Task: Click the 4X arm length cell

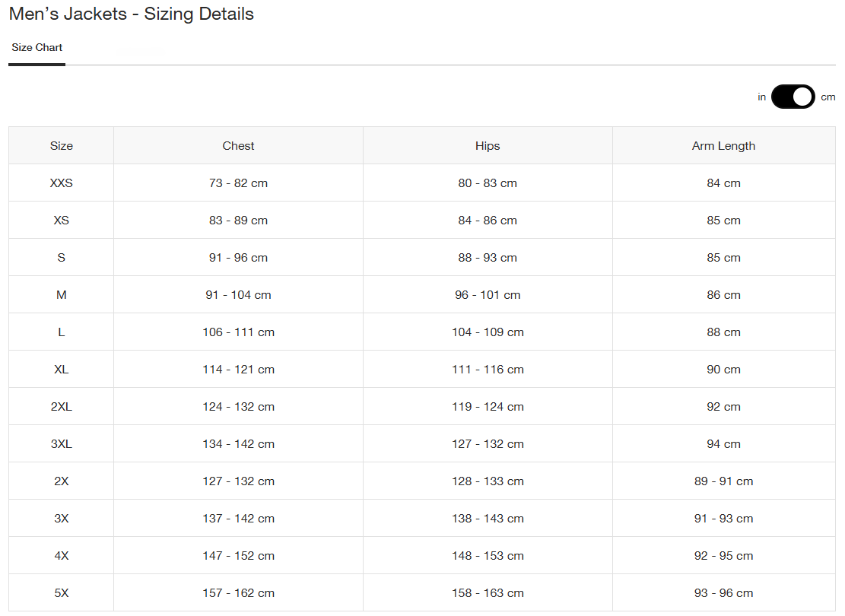Action: [x=723, y=556]
